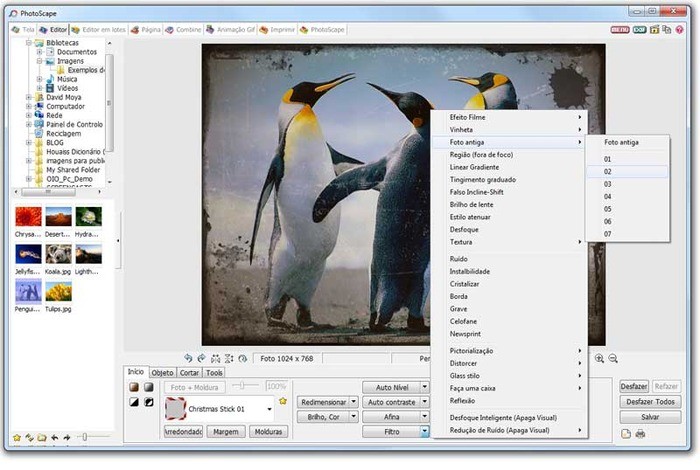Switch to the Objeto tab

tap(162, 372)
